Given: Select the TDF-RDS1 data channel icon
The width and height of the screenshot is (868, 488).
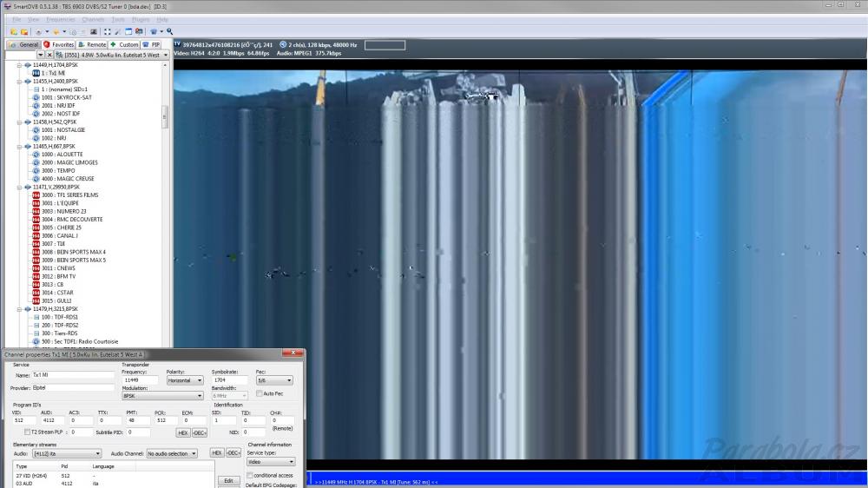Looking at the screenshot, I should pos(36,318).
